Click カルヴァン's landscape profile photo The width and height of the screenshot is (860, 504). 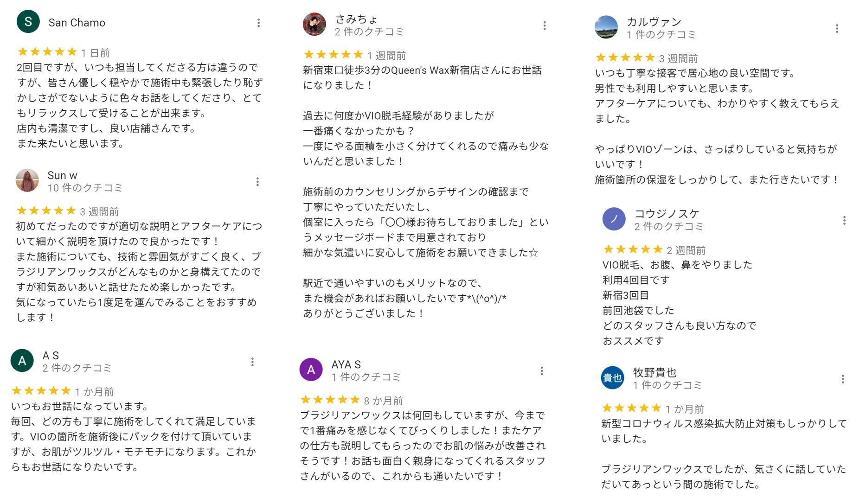[x=606, y=27]
